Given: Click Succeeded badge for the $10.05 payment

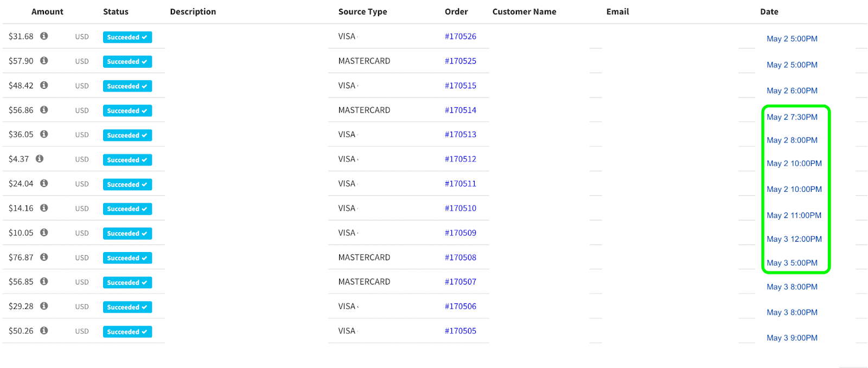Looking at the screenshot, I should [x=127, y=234].
